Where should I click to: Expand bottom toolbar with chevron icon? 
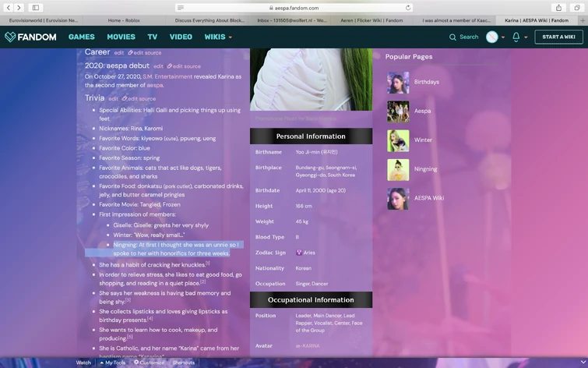583,363
